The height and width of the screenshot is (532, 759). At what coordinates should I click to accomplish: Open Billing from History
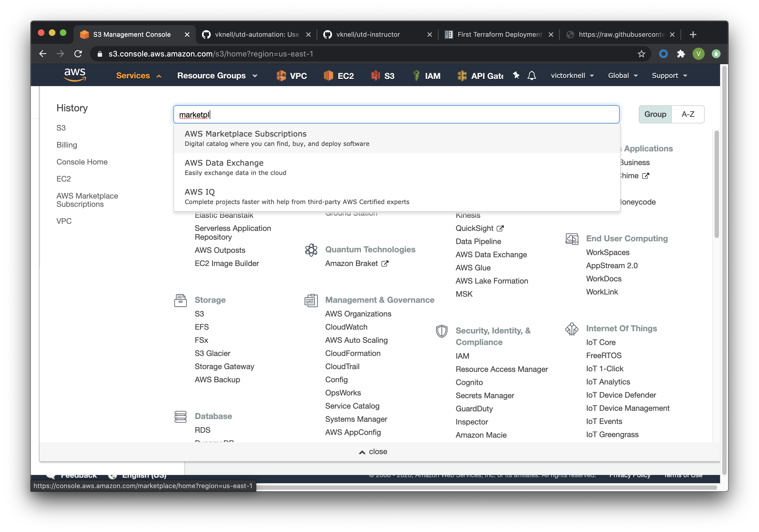[x=67, y=145]
